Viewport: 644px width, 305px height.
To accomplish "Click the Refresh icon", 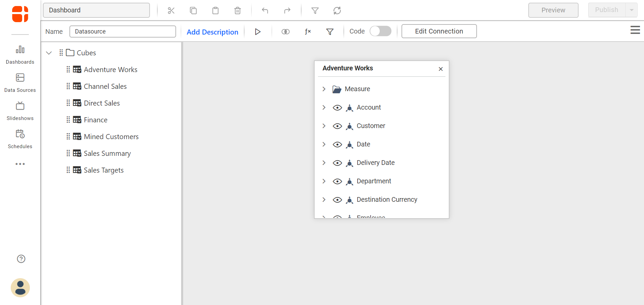I will [x=337, y=11].
